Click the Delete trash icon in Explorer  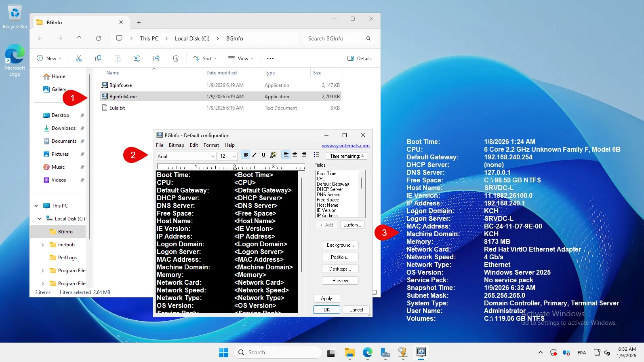[x=176, y=59]
